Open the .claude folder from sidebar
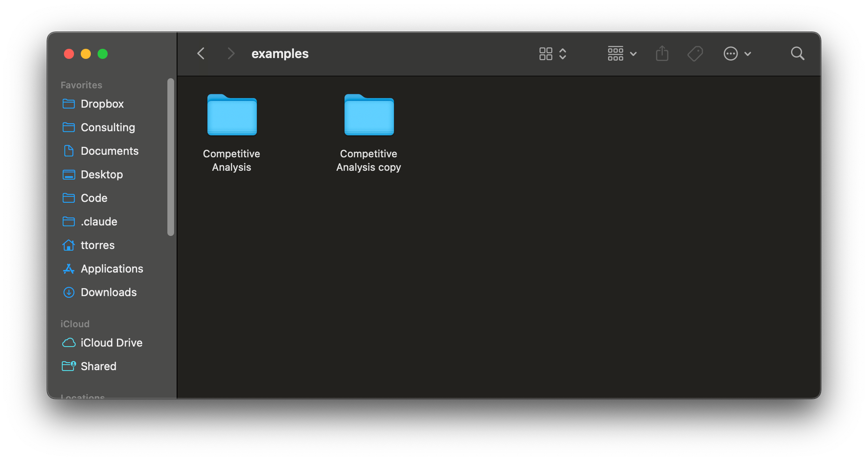The image size is (868, 461). click(99, 221)
